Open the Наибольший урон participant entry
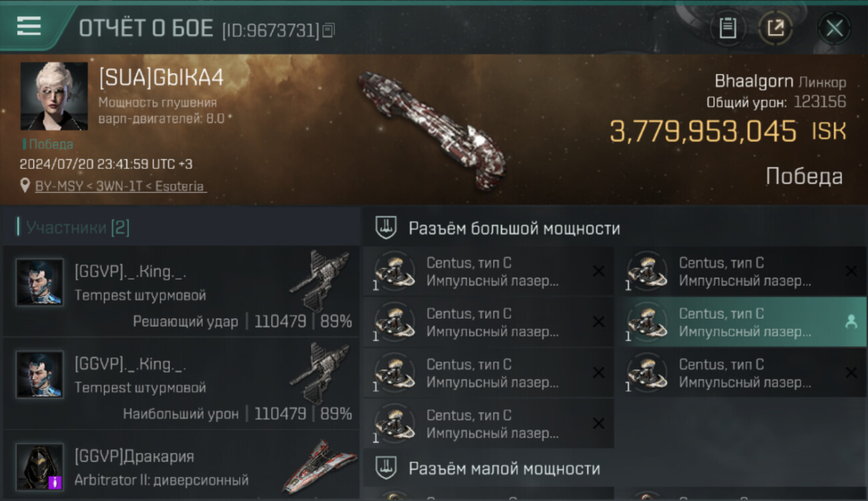The width and height of the screenshot is (868, 501). pyautogui.click(x=181, y=383)
